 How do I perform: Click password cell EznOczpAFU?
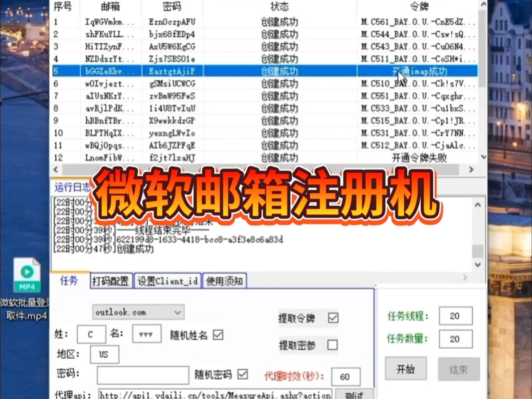click(172, 22)
